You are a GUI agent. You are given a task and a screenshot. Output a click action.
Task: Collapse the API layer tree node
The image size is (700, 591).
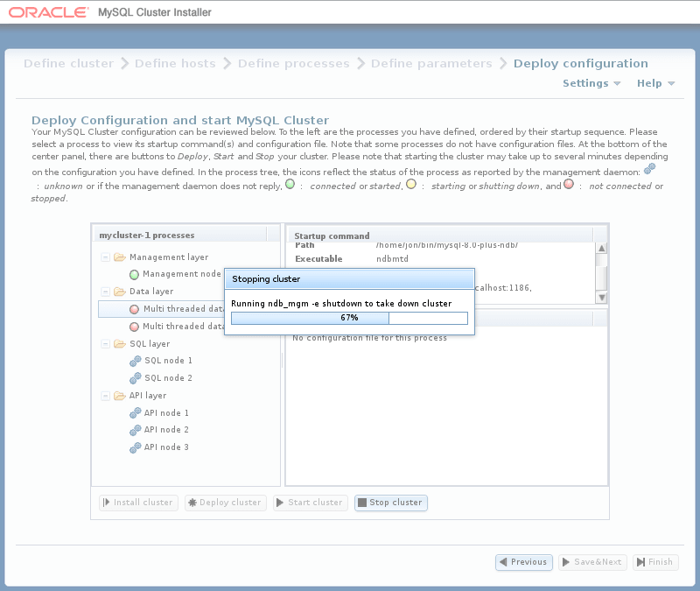click(105, 396)
